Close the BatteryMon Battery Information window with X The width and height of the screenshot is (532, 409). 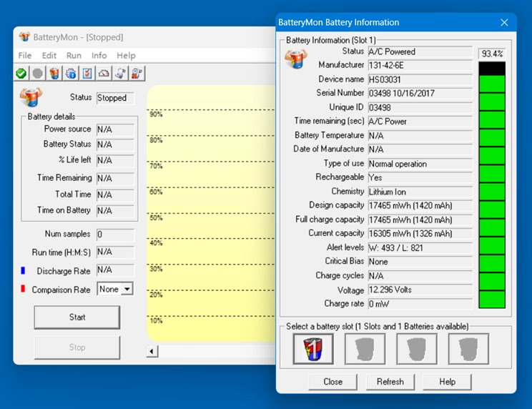(504, 22)
